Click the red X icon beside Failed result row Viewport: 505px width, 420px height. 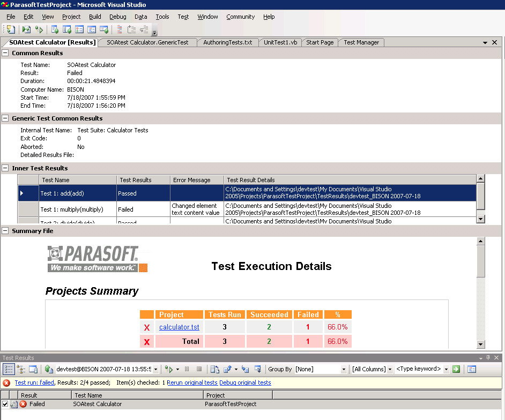pos(23,404)
